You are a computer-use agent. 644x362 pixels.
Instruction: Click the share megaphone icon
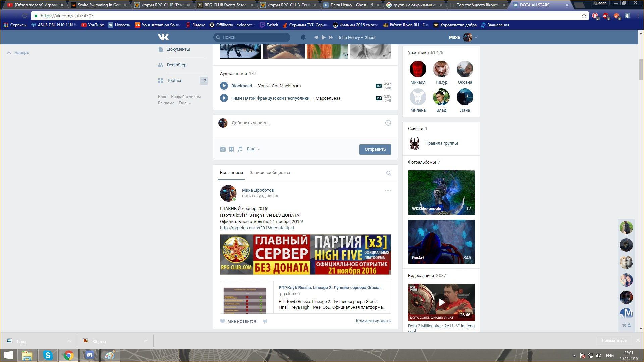tap(265, 321)
